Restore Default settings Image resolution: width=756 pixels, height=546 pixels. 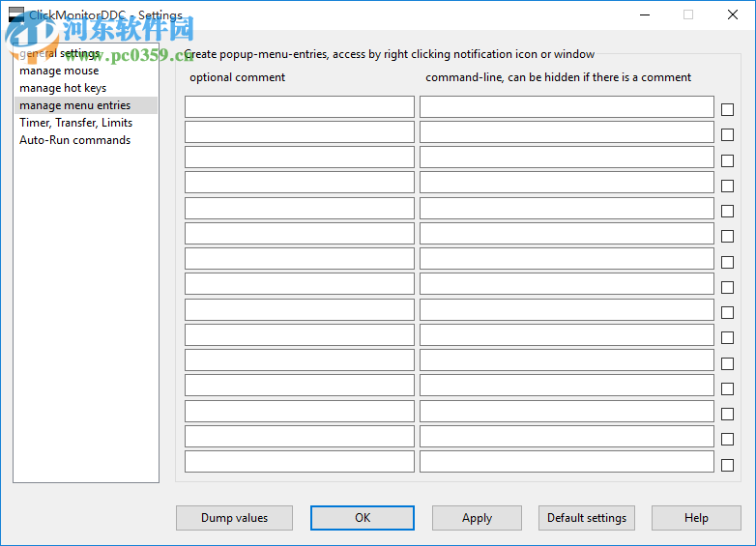587,518
